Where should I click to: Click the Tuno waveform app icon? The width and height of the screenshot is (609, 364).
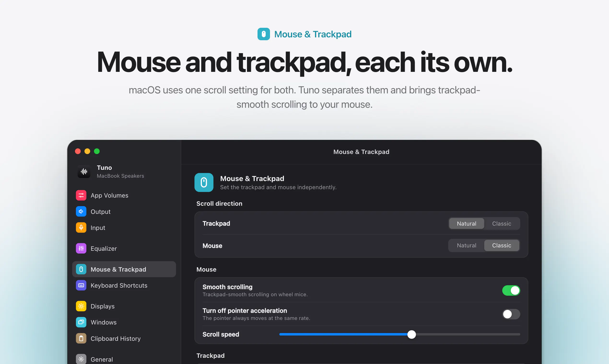[84, 171]
